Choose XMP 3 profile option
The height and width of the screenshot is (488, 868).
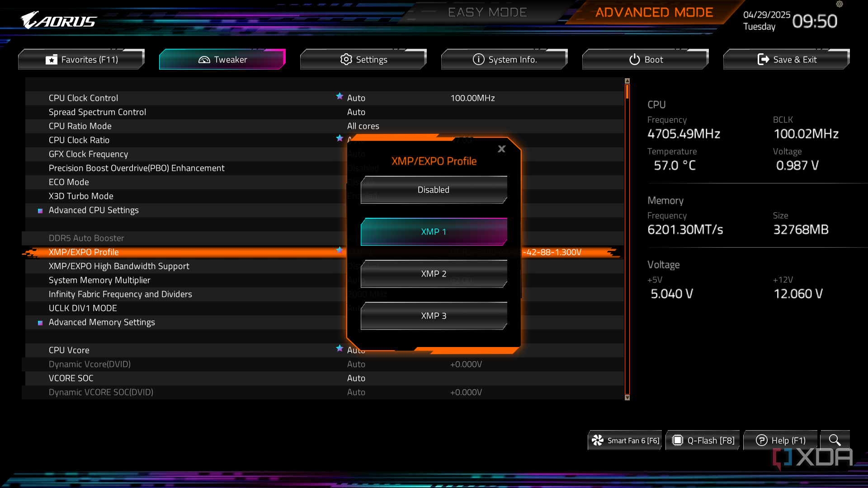click(434, 316)
